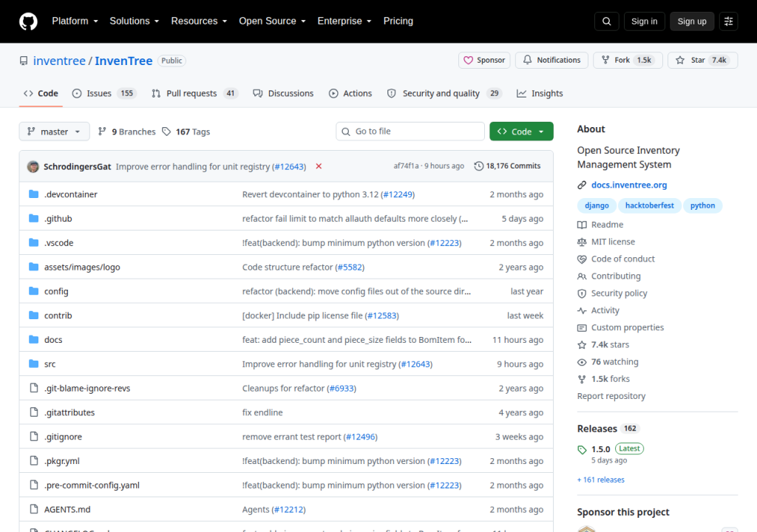Click the heart icon beside Code of conduct
Viewport: 757px width, 532px height.
point(582,259)
